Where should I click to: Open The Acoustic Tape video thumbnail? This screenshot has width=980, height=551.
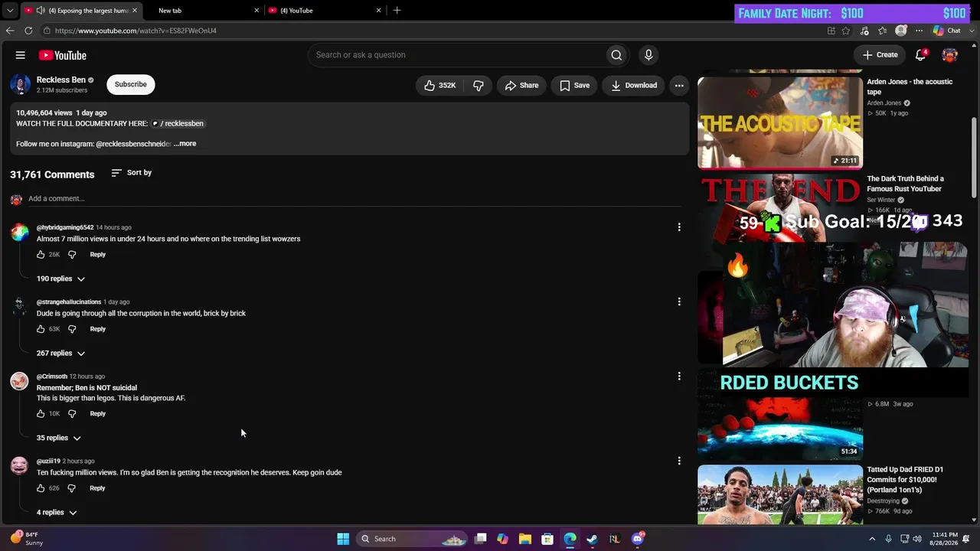pyautogui.click(x=780, y=122)
